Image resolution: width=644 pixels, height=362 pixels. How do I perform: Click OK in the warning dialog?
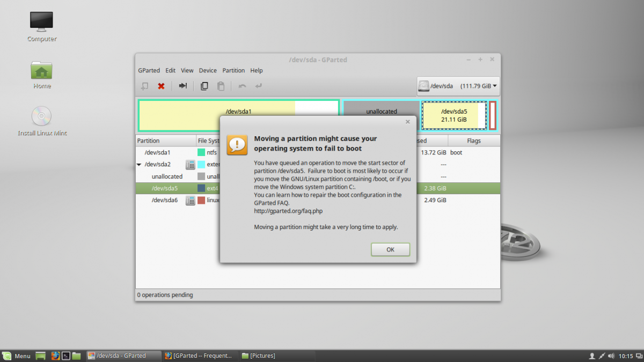coord(390,249)
